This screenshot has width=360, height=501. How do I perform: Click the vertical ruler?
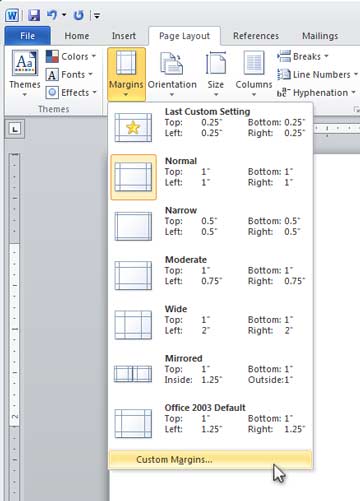pos(14,327)
